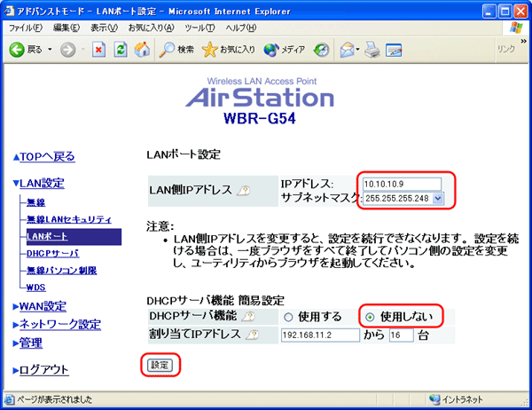The width and height of the screenshot is (532, 410).
Task: Click the DHCPサーバ機能 簡易設定 heading
Action: click(215, 301)
